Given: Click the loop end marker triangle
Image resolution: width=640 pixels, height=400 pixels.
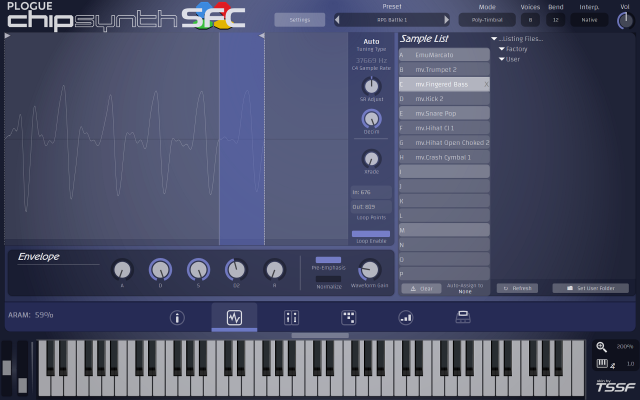Looking at the screenshot, I should 262,36.
